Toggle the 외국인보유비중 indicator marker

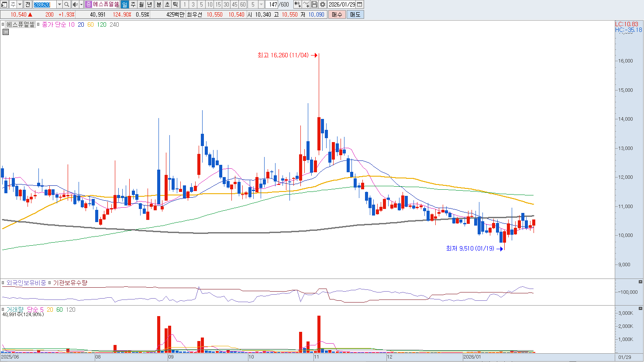coord(3,283)
